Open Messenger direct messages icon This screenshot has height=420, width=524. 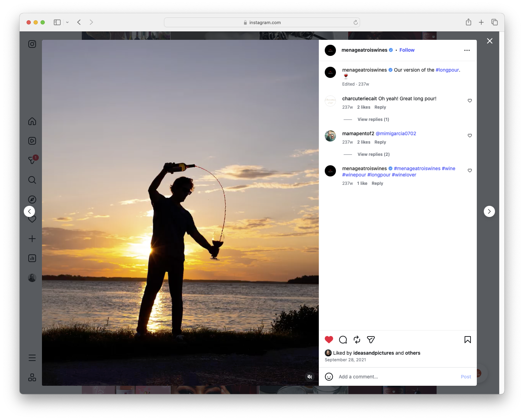click(32, 160)
